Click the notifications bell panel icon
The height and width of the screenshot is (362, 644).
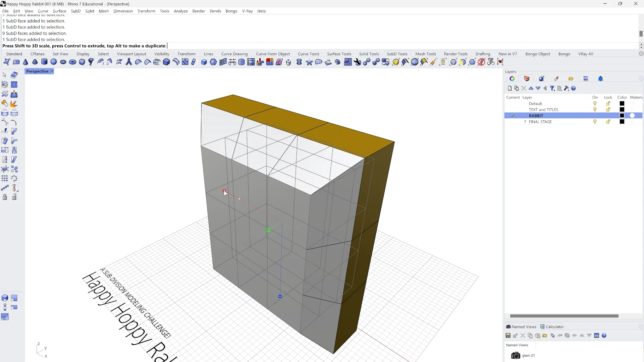(x=600, y=79)
